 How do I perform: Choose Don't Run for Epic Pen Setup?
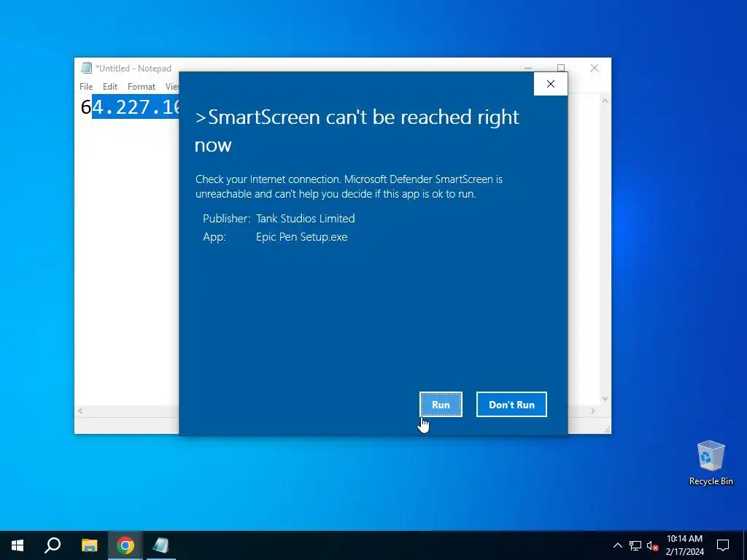pos(511,404)
